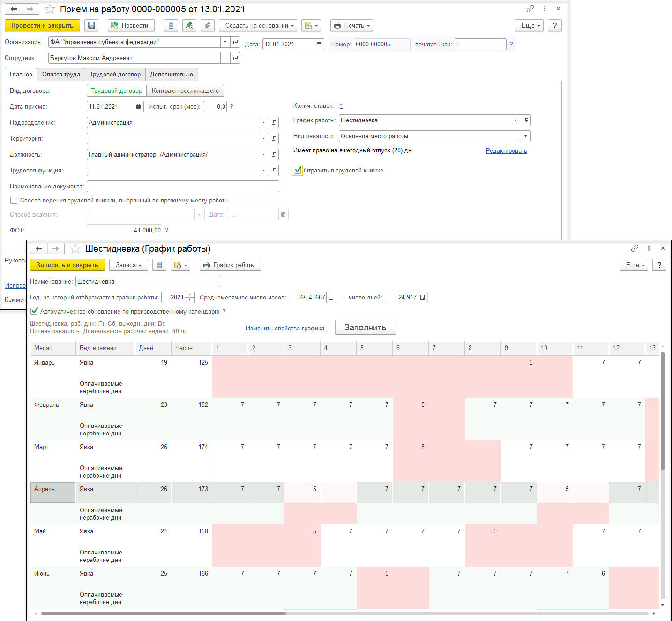Open the Еще menu in hiring window
This screenshot has height=621, width=672.
(x=530, y=25)
